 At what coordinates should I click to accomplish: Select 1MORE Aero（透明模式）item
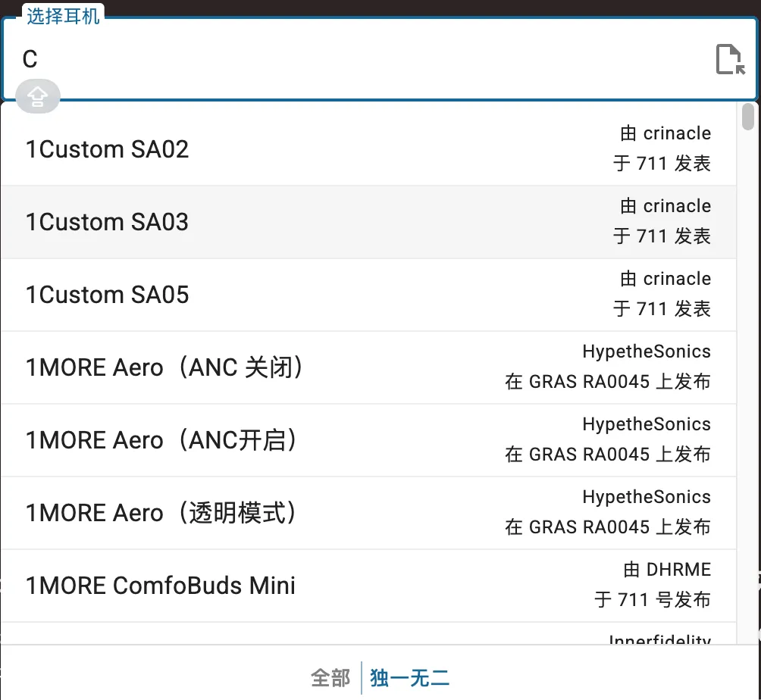(161, 513)
